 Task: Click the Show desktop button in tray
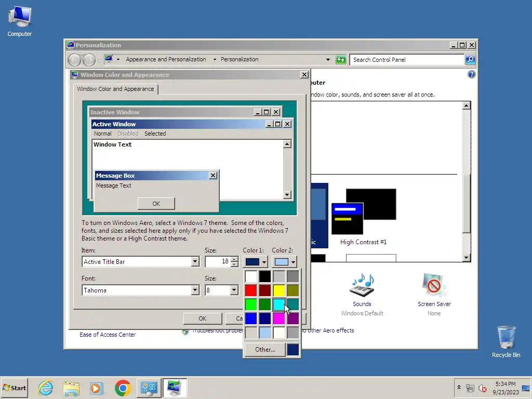click(x=526, y=388)
